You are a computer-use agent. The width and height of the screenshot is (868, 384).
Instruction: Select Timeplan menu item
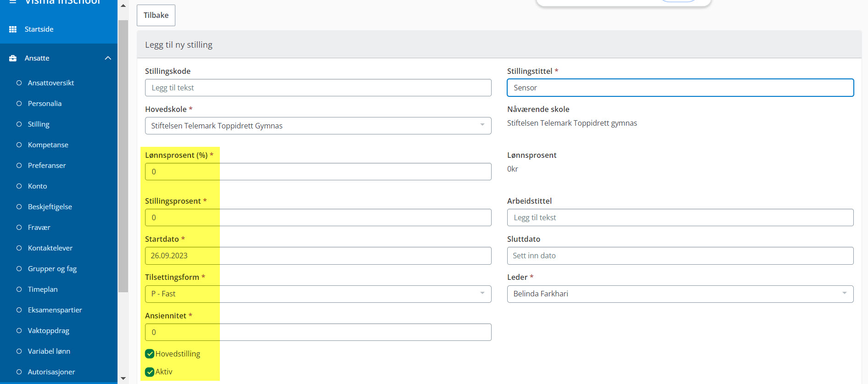[x=43, y=289]
